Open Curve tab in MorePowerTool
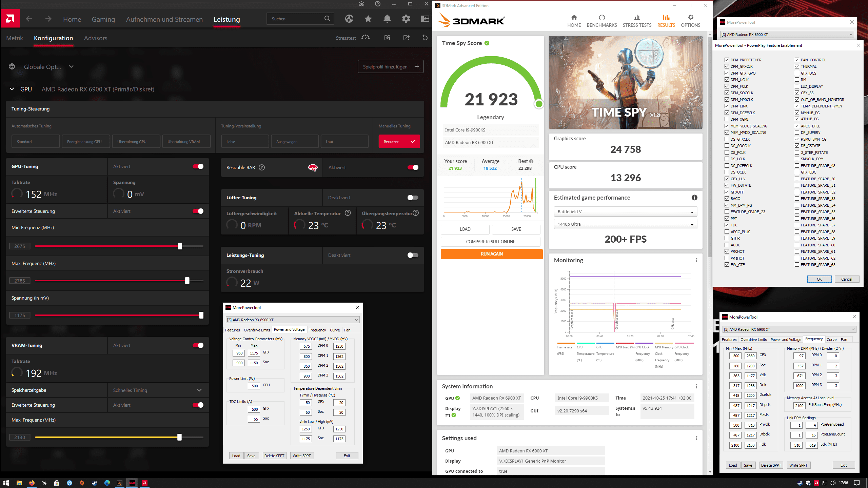This screenshot has width=868, height=488. pos(335,330)
